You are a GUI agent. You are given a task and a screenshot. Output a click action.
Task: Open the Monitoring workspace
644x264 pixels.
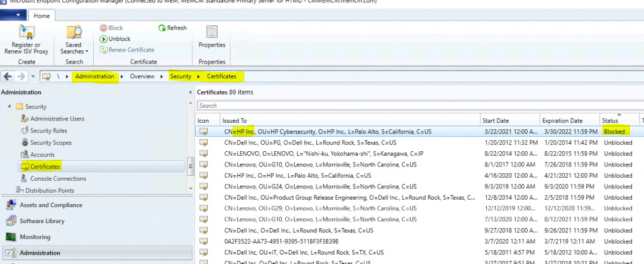coord(97,237)
